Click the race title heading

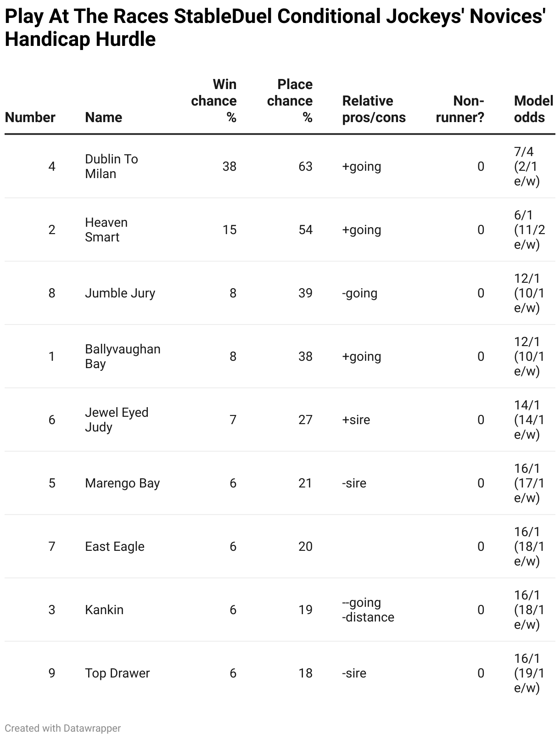point(275,28)
